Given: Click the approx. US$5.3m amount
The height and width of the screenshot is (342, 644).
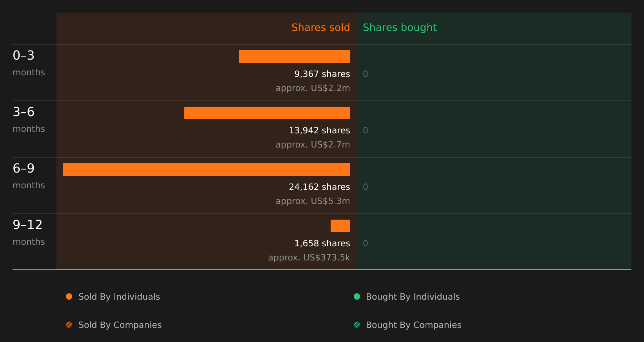Looking at the screenshot, I should (x=313, y=201).
